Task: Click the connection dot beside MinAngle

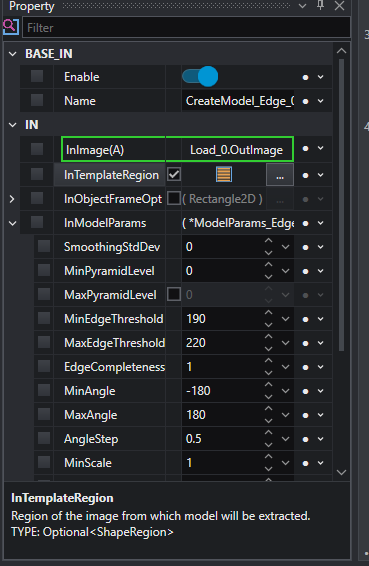Action: pyautogui.click(x=305, y=391)
